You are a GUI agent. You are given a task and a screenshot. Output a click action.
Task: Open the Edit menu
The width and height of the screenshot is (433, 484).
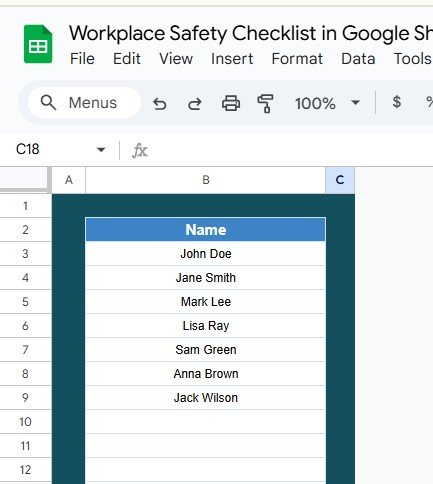[x=127, y=59]
